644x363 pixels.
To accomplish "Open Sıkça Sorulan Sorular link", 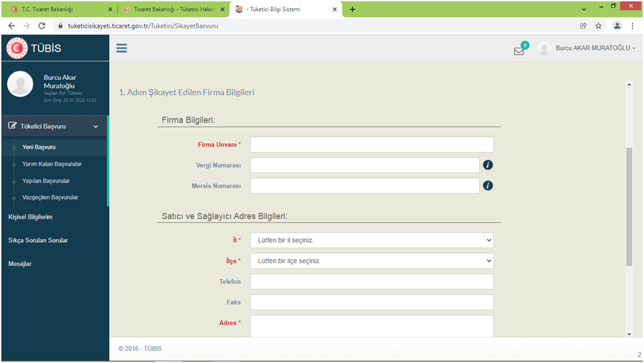I will (38, 240).
